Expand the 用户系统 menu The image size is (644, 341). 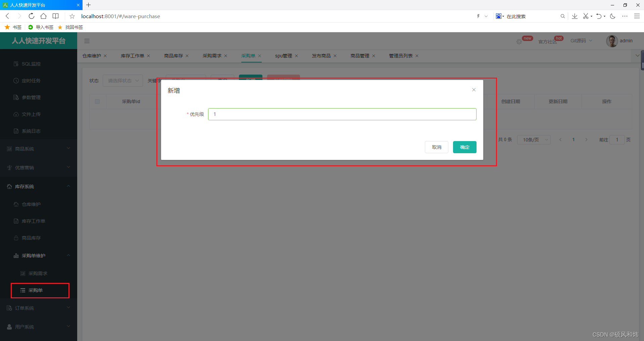39,327
